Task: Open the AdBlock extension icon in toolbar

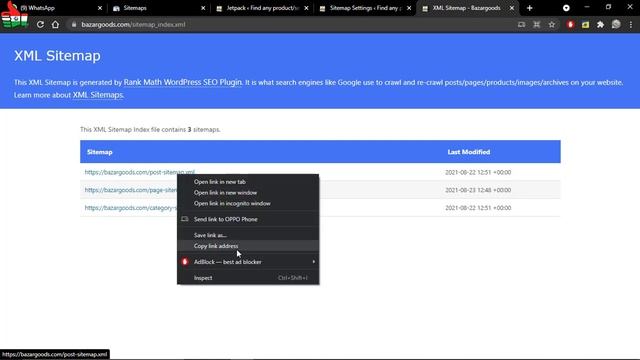Action: 570,24
